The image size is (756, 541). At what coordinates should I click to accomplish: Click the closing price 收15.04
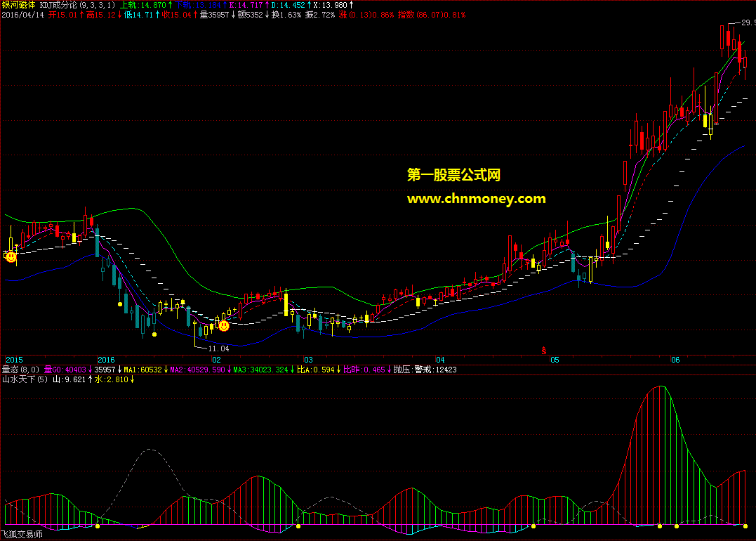click(x=176, y=15)
